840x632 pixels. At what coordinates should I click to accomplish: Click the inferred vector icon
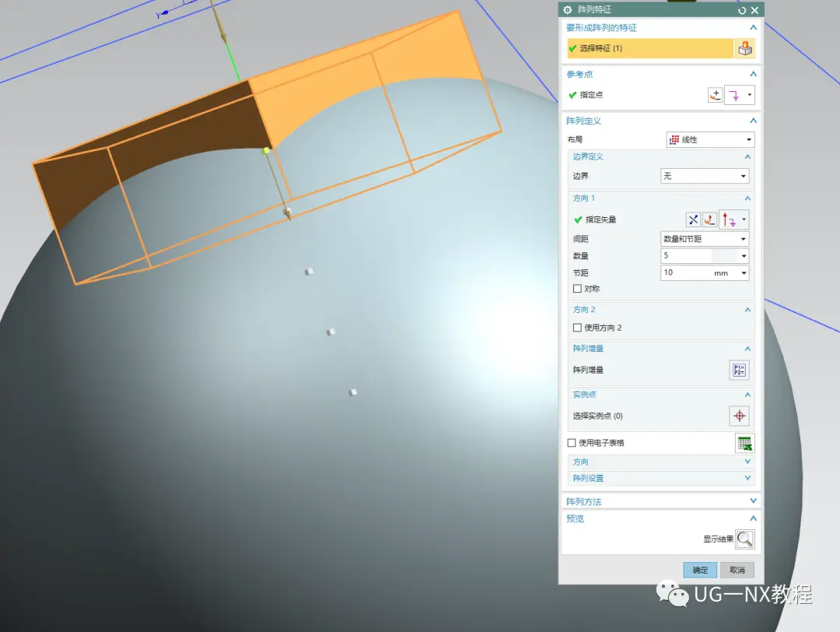[729, 219]
